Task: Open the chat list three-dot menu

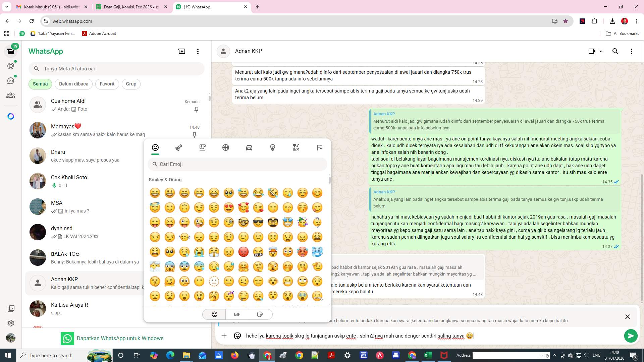Action: pos(198,51)
